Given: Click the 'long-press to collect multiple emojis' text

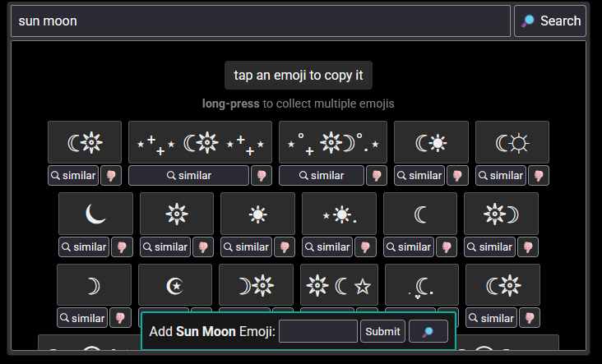Looking at the screenshot, I should [299, 104].
